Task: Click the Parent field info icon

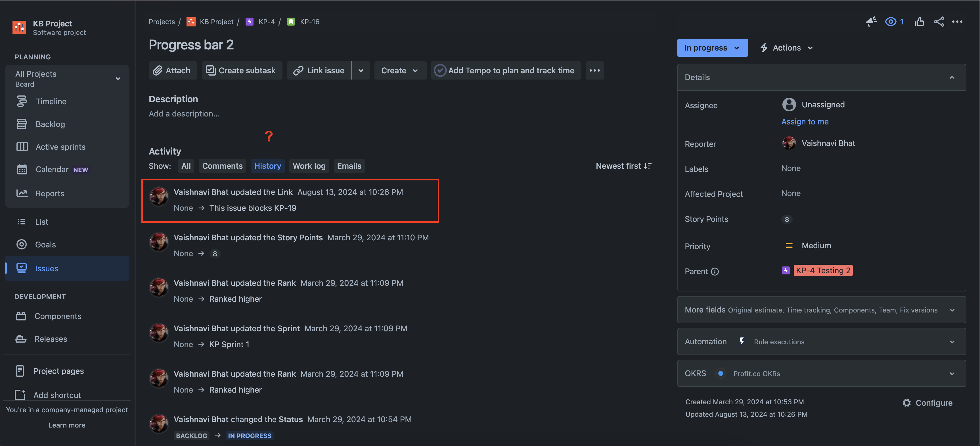Action: [x=715, y=271]
